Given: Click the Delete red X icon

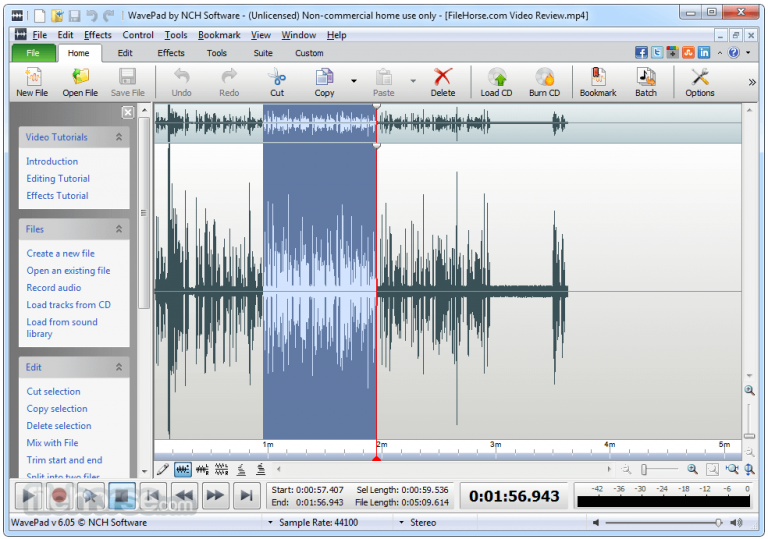Looking at the screenshot, I should (x=443, y=82).
